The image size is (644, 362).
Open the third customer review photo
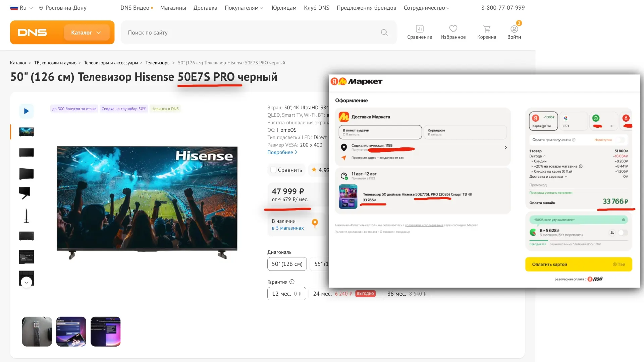click(105, 331)
